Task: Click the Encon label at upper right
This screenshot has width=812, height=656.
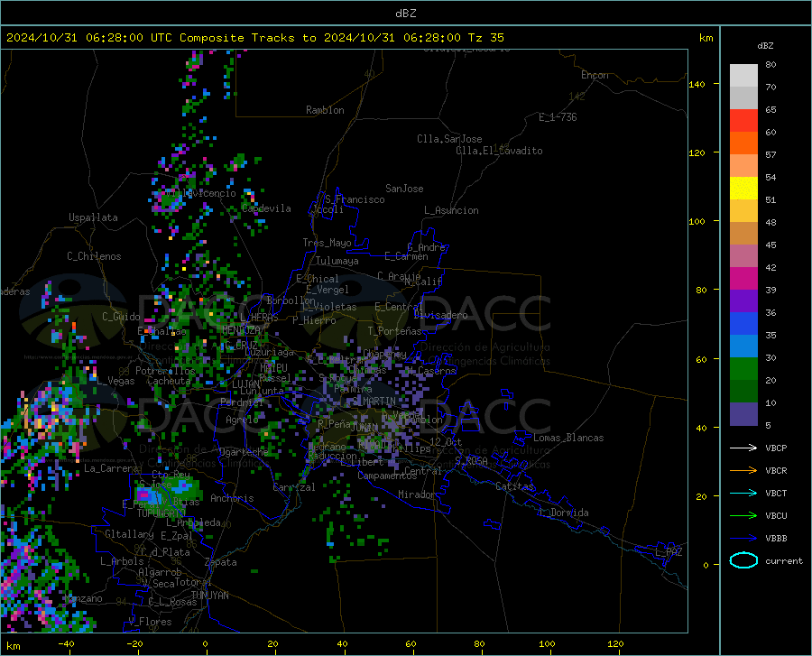Action: [595, 75]
